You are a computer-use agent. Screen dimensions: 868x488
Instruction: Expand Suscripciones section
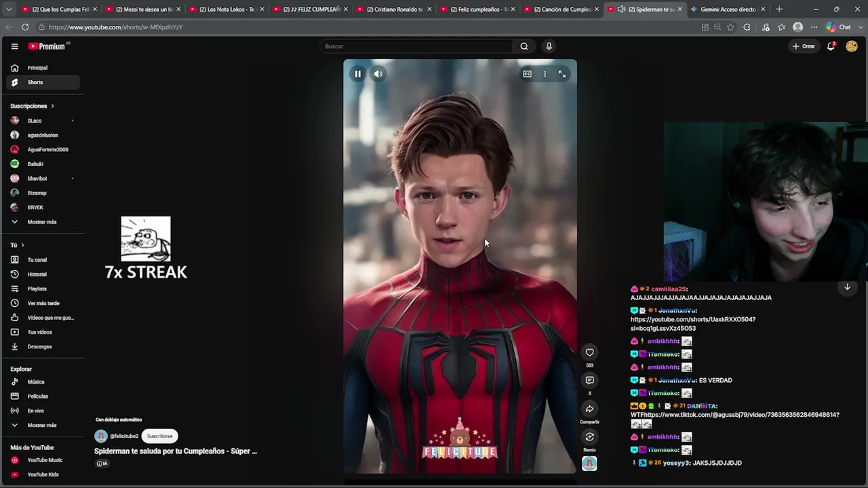click(32, 106)
